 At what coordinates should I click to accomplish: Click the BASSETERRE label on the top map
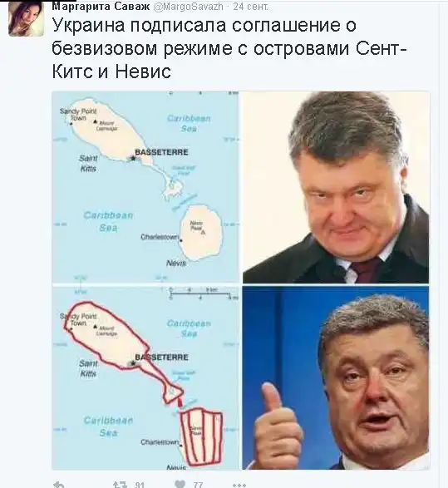pos(161,152)
